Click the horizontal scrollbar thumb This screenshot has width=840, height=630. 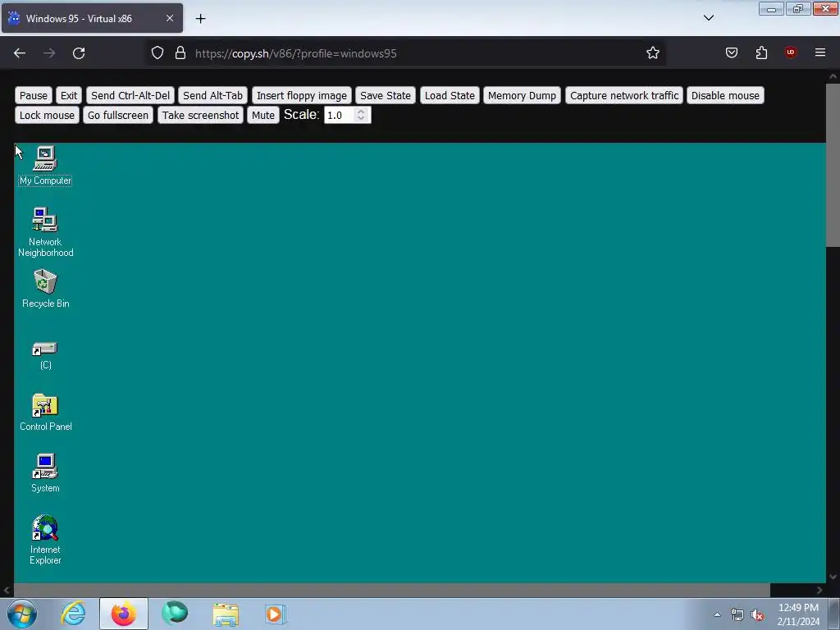tap(391, 590)
